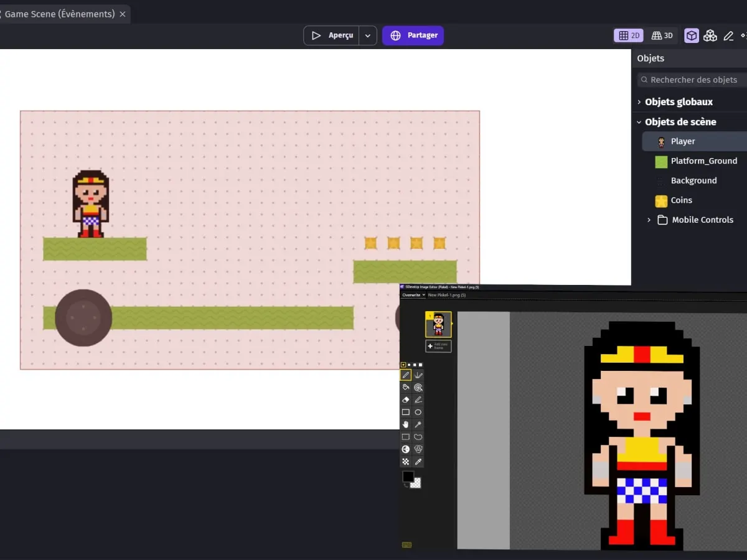Click the Rechercher des objets field
The image size is (747, 560).
tap(692, 80)
